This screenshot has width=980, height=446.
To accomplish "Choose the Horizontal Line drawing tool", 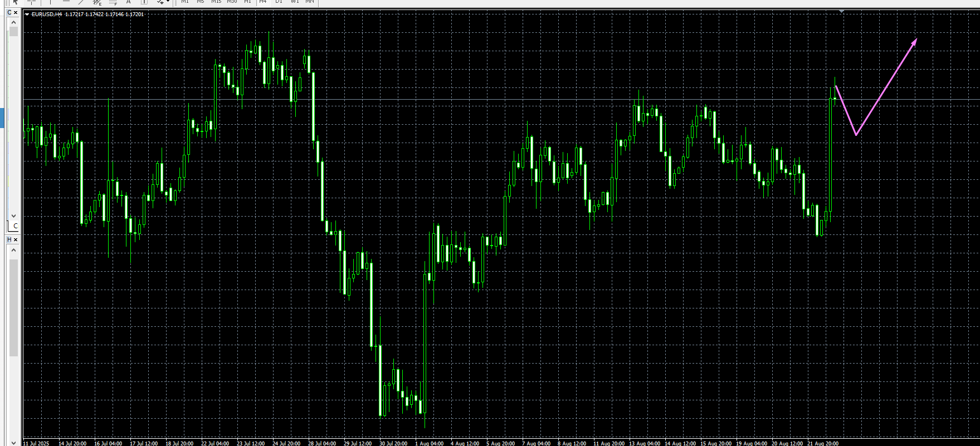I will 66,2.
